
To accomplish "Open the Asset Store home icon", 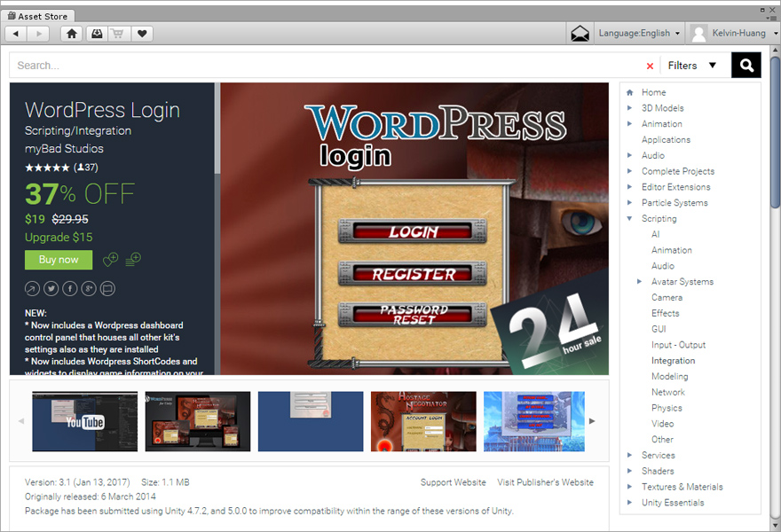I will coord(72,34).
